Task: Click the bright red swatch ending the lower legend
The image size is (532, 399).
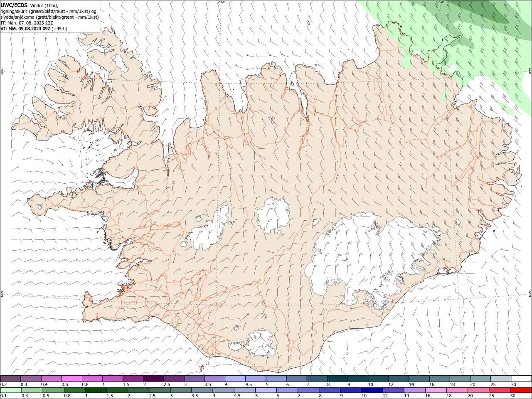Action: coord(521,390)
